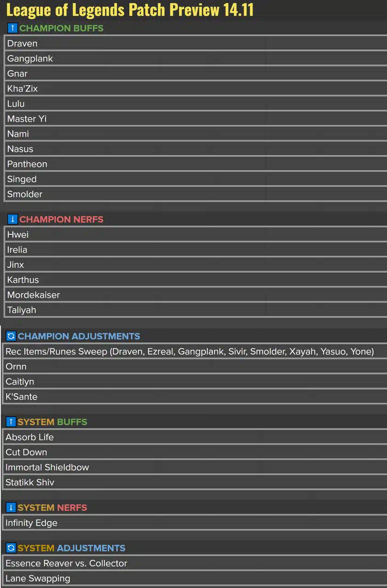387x588 pixels.
Task: Select the K'Sante entry
Action: (195, 396)
